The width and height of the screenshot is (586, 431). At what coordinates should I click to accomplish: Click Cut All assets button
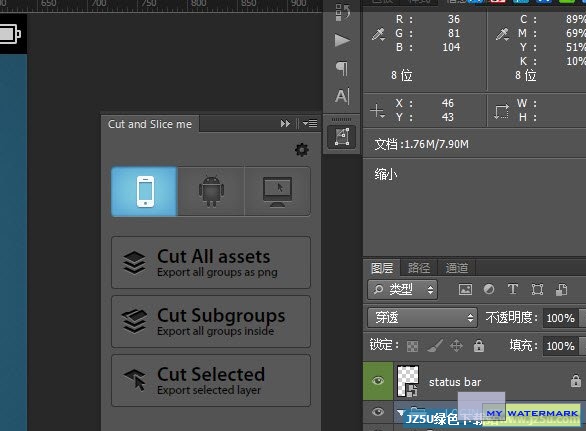click(x=211, y=262)
